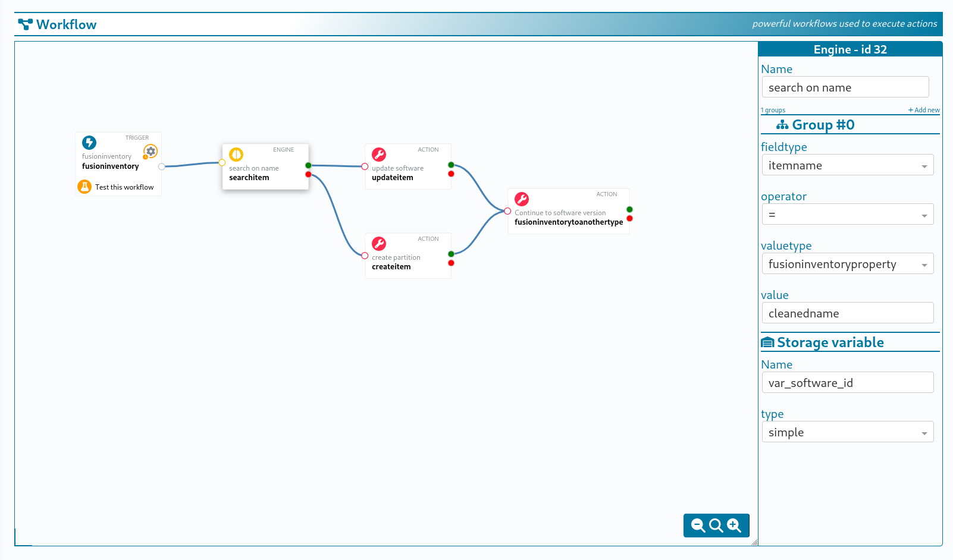This screenshot has width=953, height=560.
Task: Click the value field containing cleanedname
Action: pos(847,313)
